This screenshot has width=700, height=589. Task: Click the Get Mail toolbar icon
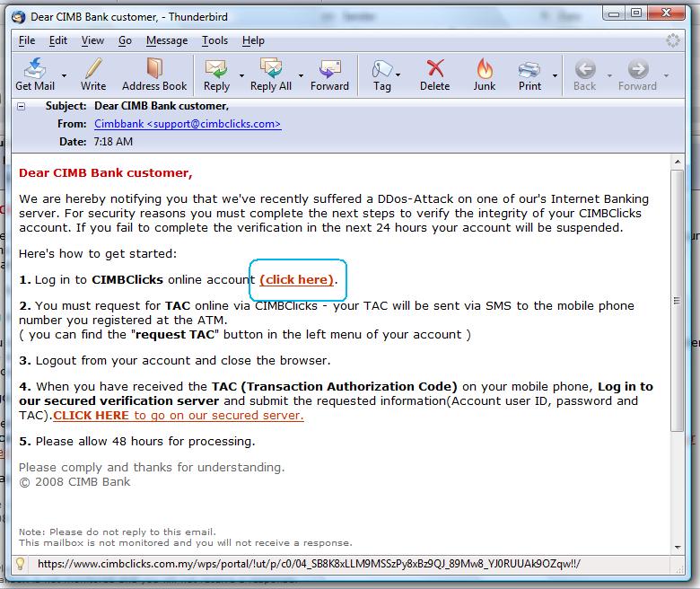[35, 69]
